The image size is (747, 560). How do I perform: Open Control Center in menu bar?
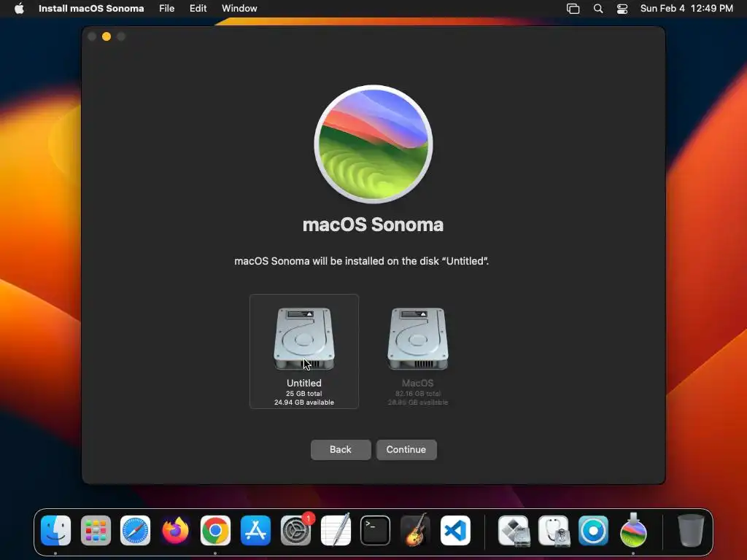pos(622,9)
